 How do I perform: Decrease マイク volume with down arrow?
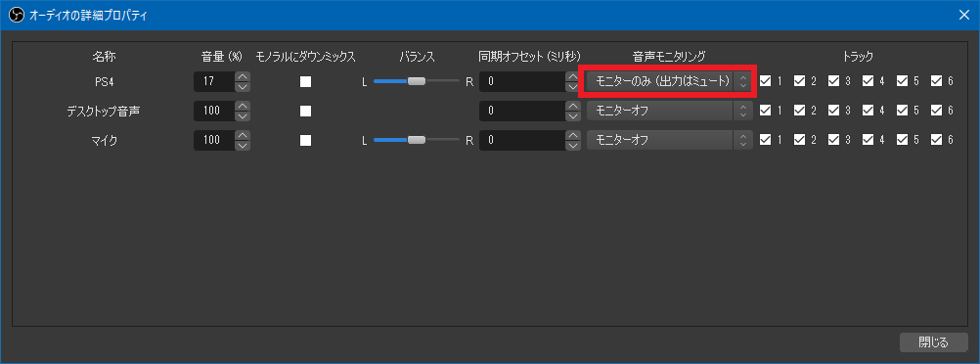pyautogui.click(x=243, y=145)
